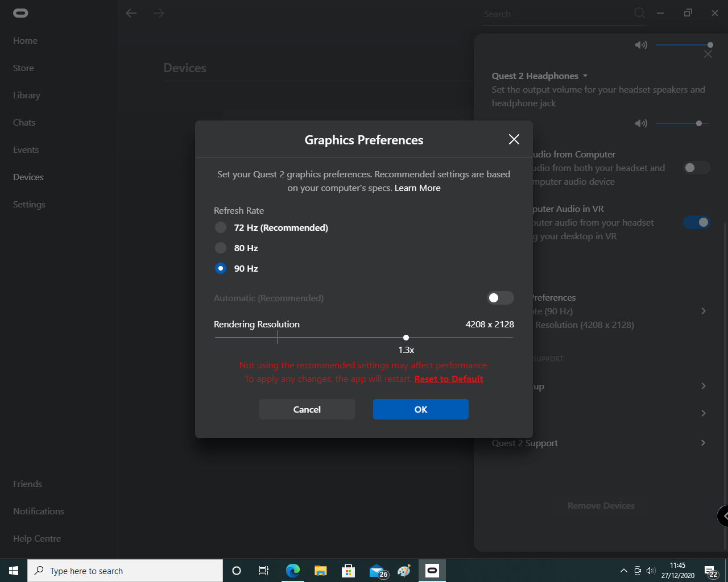Open File Explorer from taskbar
728x582 pixels.
321,571
